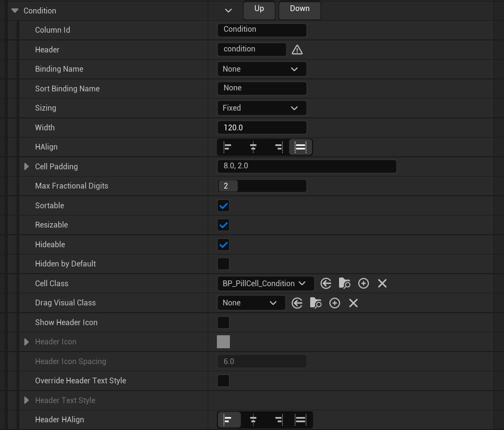Clear the Drag Visual Class value

(353, 303)
